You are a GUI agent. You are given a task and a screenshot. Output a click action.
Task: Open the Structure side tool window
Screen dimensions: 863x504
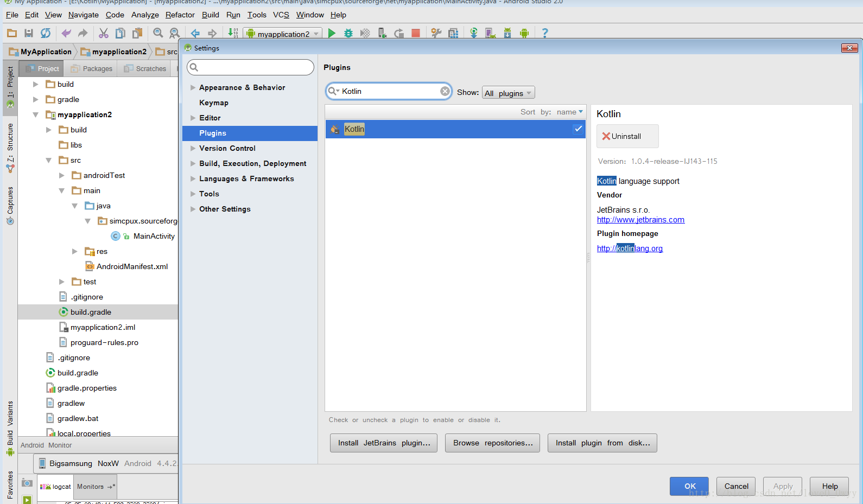[x=10, y=148]
